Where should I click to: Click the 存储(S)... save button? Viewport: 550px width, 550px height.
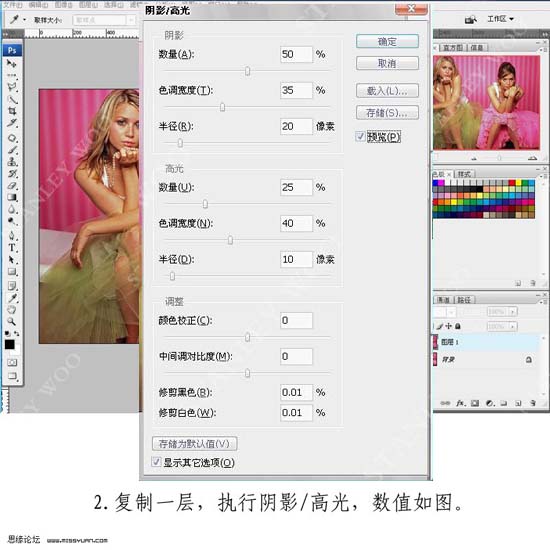click(387, 113)
